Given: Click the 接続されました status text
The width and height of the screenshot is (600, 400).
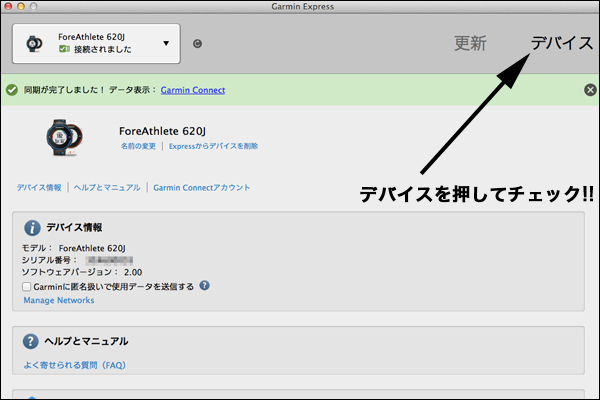Looking at the screenshot, I should 103,49.
